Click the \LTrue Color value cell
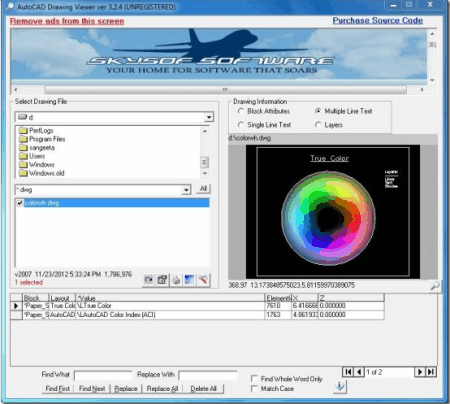 (170, 306)
